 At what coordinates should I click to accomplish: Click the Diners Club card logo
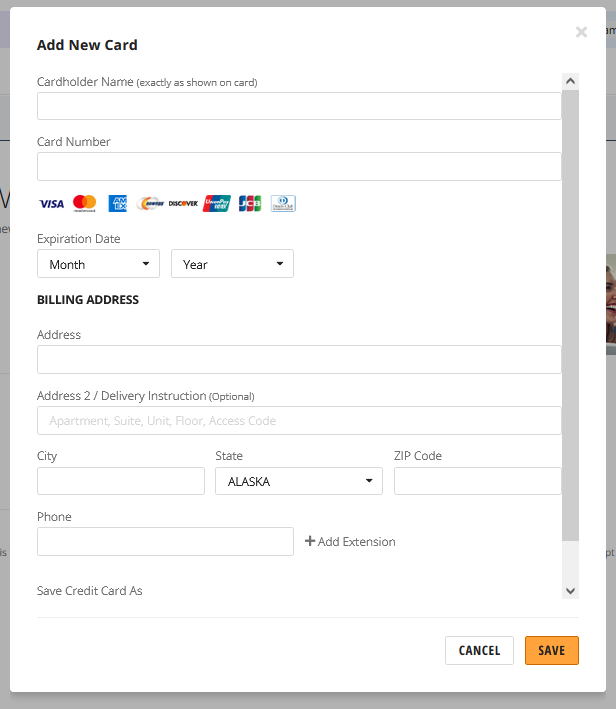coord(283,203)
